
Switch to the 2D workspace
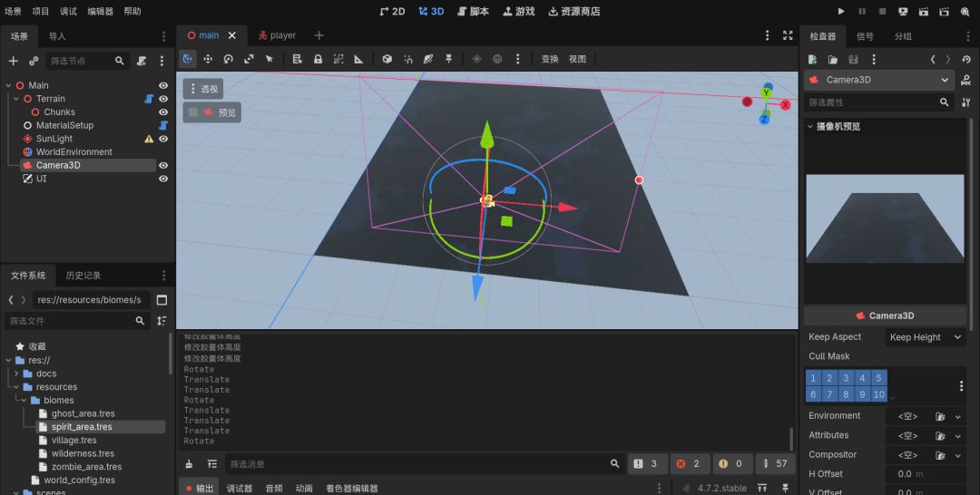(392, 11)
